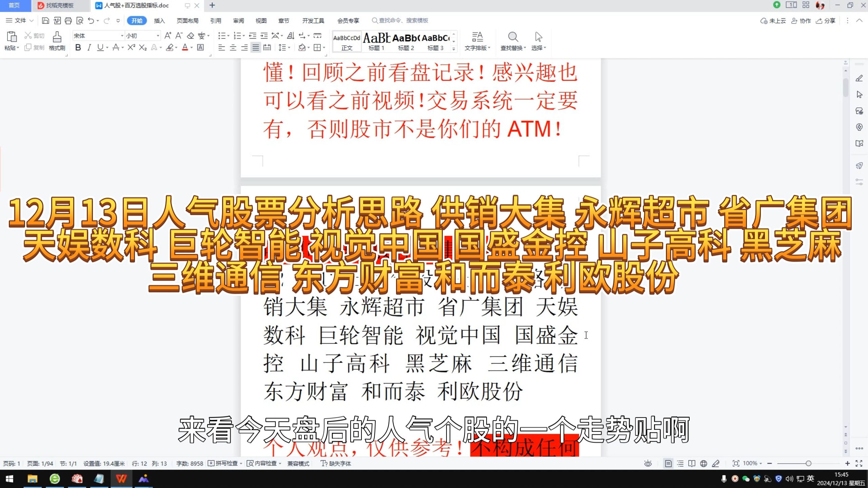
Task: Toggle eye protection mode icon in status bar
Action: pos(648,464)
